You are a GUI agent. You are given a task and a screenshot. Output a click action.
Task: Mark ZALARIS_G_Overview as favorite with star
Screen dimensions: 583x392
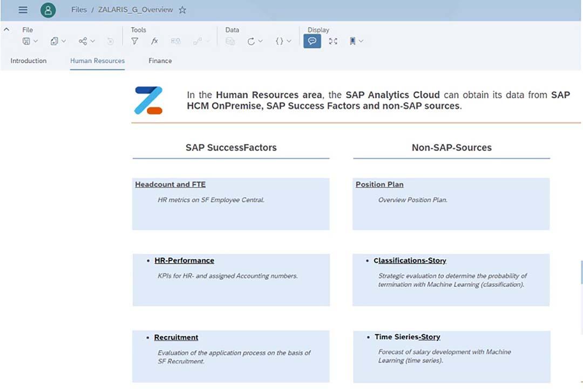(182, 10)
